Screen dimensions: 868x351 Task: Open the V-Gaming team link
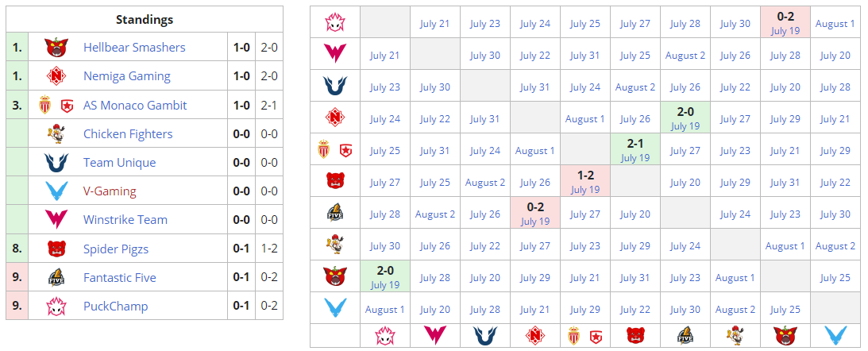pyautogui.click(x=110, y=191)
